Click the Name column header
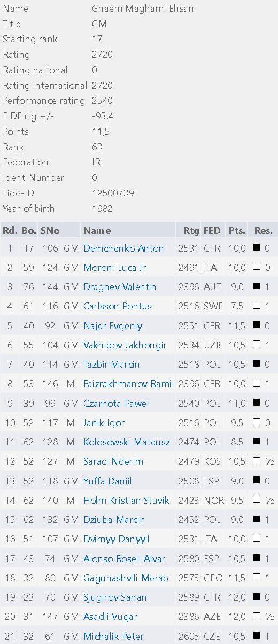 pos(97,231)
